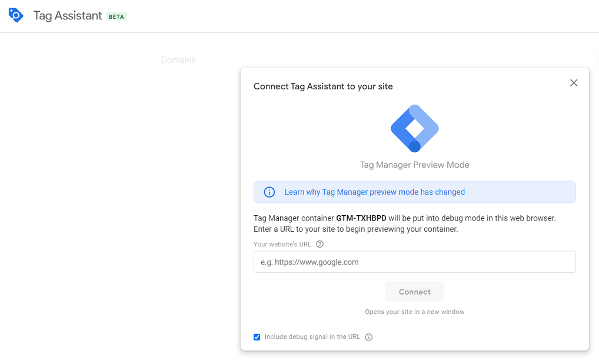Image resolution: width=599 pixels, height=364 pixels.
Task: Uncheck Include debug signal in the URL checkbox
Action: pyautogui.click(x=257, y=337)
